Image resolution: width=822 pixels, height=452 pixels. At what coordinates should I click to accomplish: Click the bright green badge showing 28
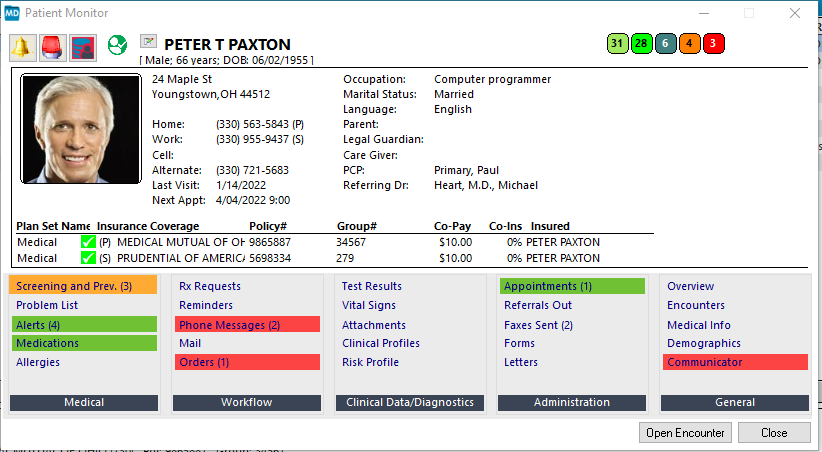coord(641,44)
